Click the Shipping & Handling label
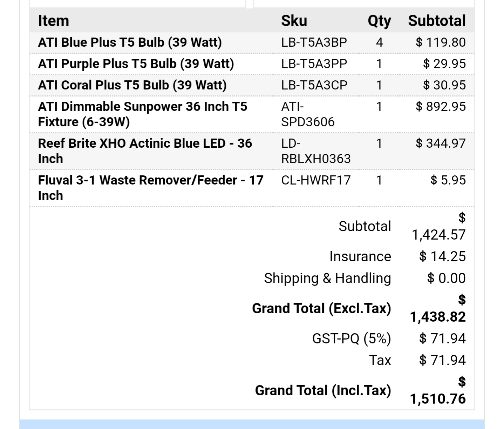Screen dimensions: 504x429 point(327,278)
